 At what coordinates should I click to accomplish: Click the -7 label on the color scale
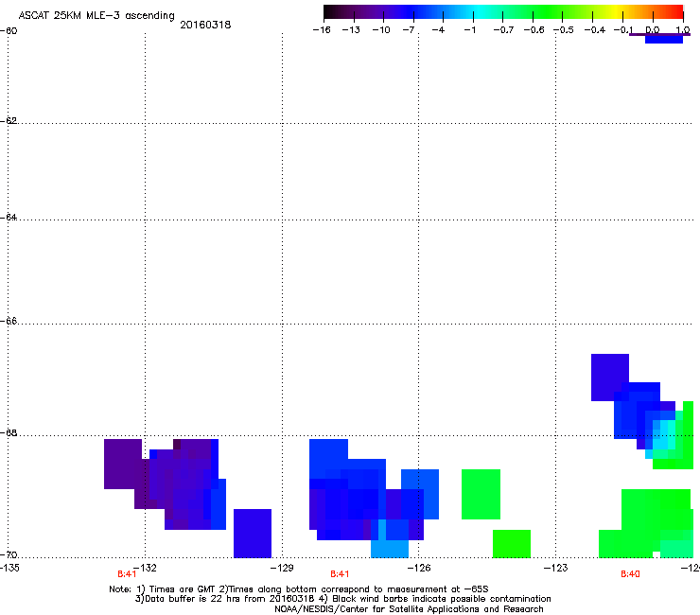409,30
